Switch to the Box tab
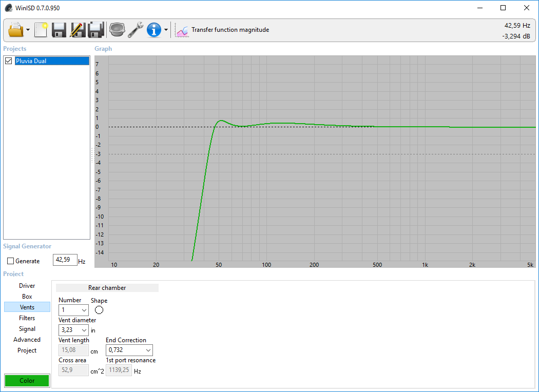The height and width of the screenshot is (392, 539). coord(27,296)
